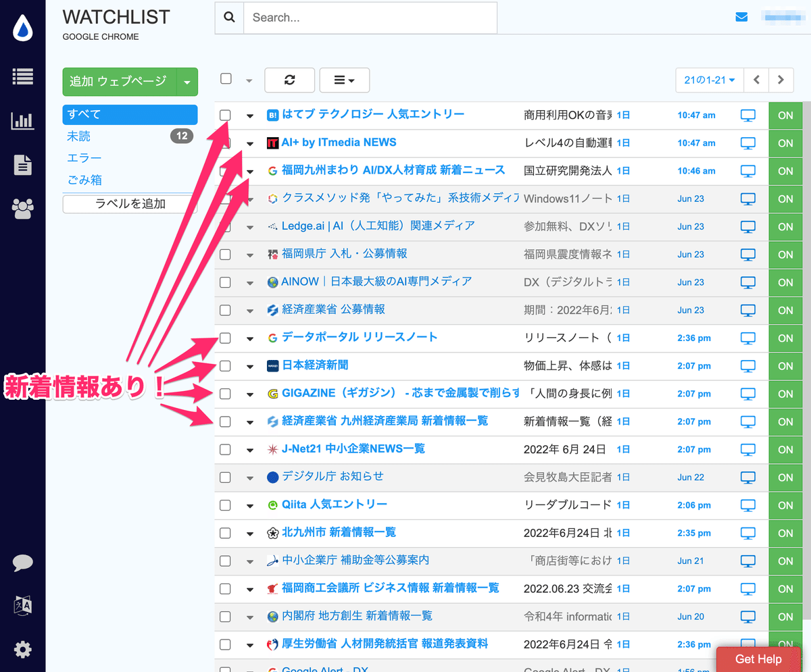Click monitor icon for 中小企業庁 row
This screenshot has height=672, width=811.
[x=747, y=561]
